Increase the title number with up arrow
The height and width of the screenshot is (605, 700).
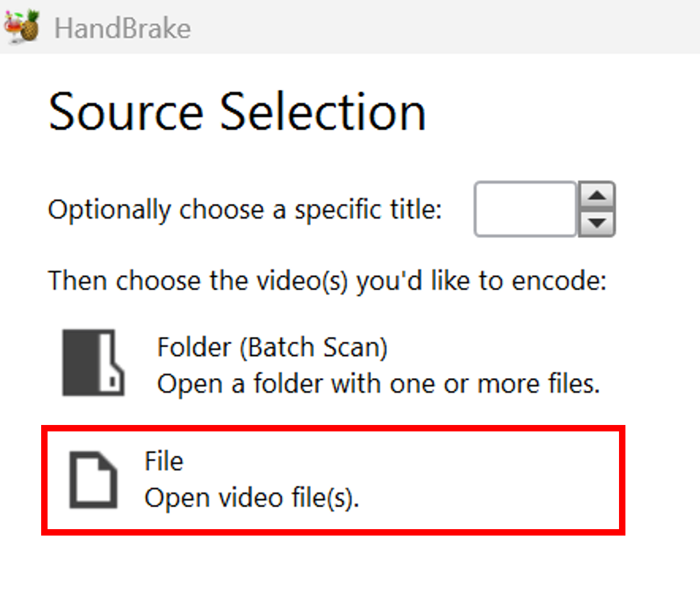click(x=597, y=195)
